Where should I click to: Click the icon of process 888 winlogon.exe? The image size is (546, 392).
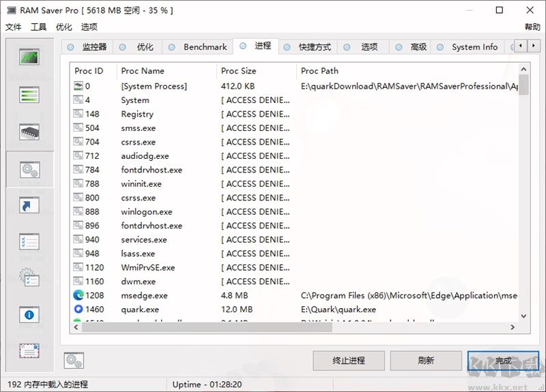78,211
